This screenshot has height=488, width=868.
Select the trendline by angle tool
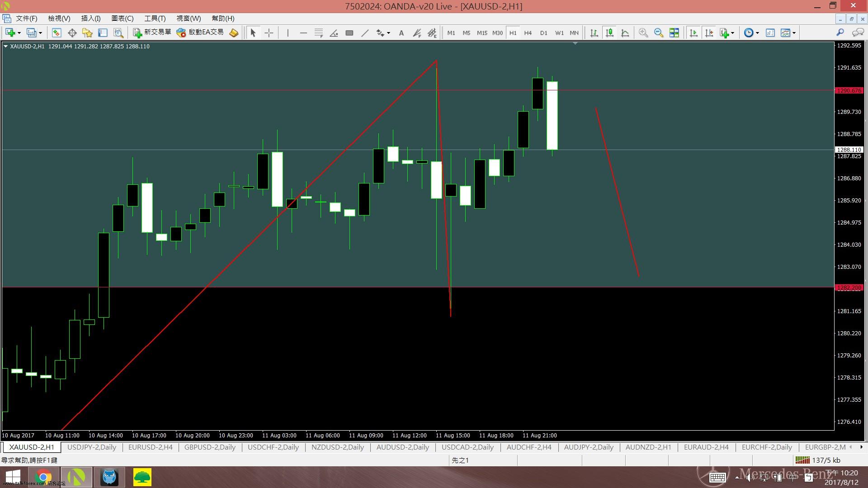[334, 33]
